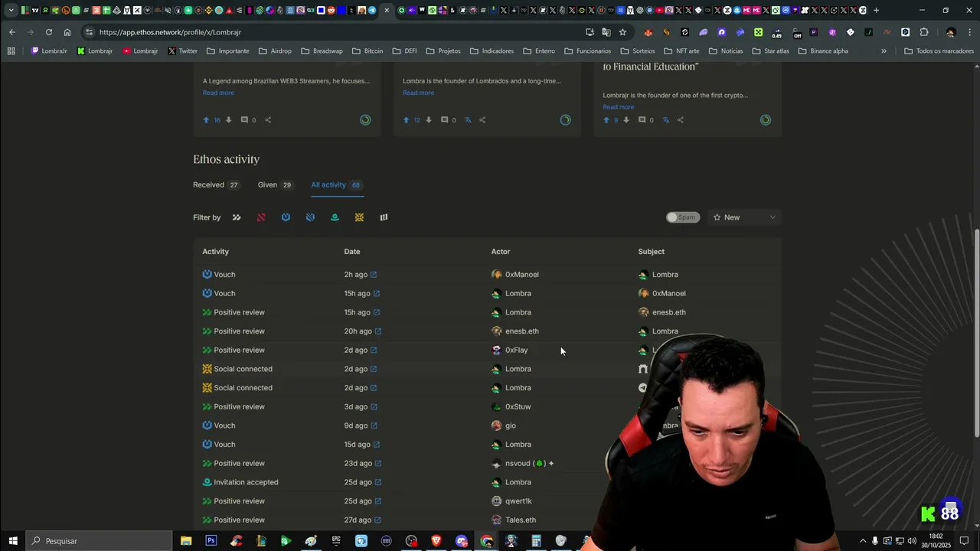Open actor 0xStuw profile
The height and width of the screenshot is (551, 980).
pos(511,407)
